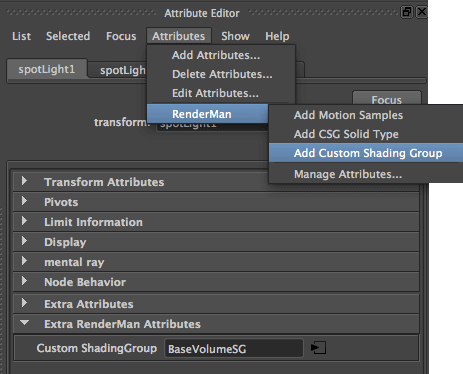463x374 pixels.
Task: Select Add Custom Shading Group
Action: click(366, 153)
